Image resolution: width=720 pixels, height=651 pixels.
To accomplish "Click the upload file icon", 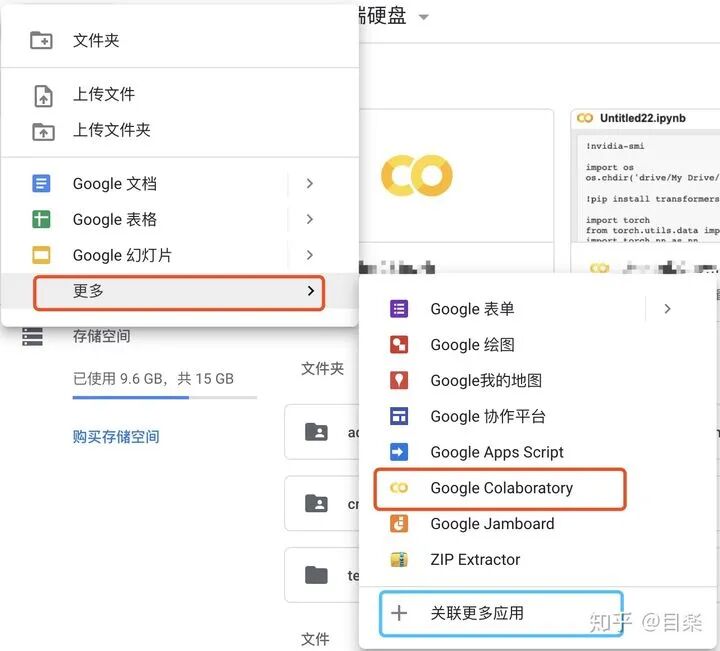I will (43, 95).
